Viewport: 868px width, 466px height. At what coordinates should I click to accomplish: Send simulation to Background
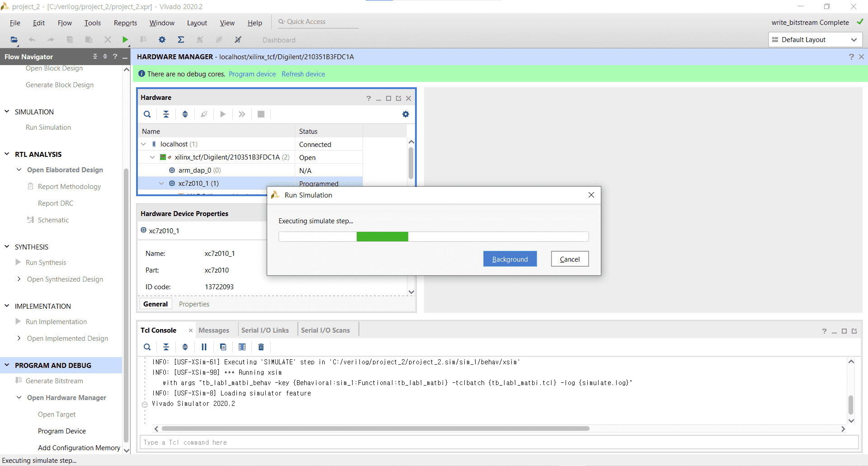pyautogui.click(x=510, y=259)
